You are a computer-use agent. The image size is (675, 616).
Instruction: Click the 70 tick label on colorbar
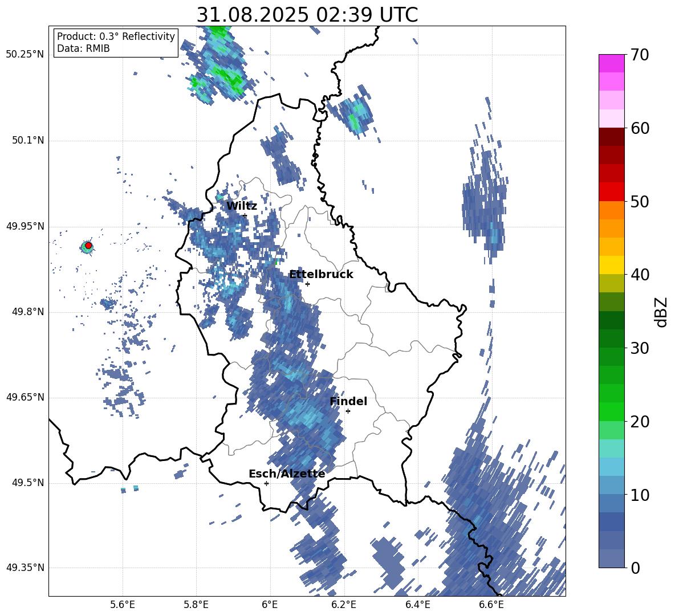coord(640,55)
